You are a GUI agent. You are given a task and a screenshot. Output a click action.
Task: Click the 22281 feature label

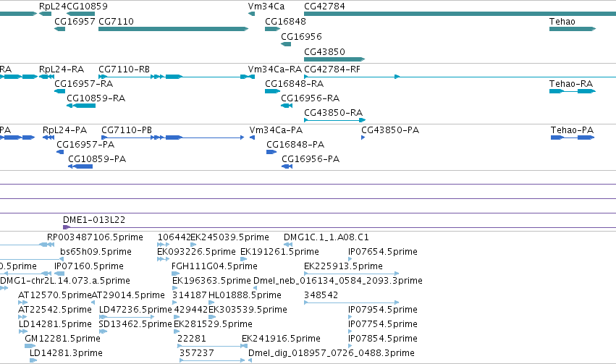pos(192,339)
